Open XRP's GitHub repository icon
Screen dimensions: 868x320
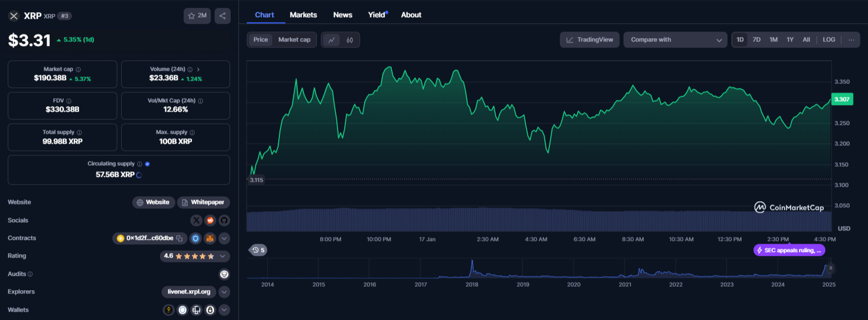coord(224,221)
